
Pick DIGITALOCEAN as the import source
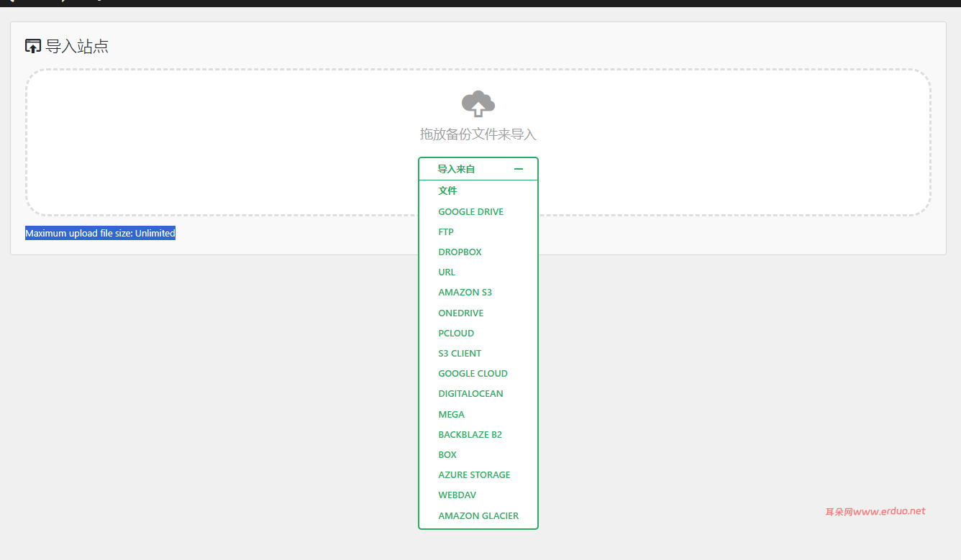click(x=470, y=393)
